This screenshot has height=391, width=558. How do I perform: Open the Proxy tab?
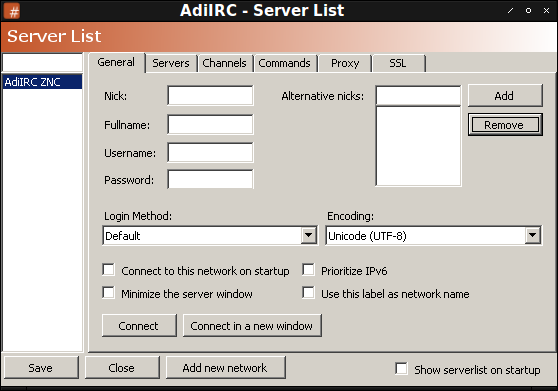[x=345, y=63]
